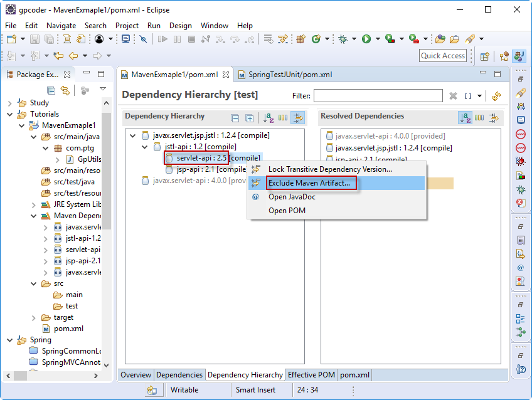Switch to the Effective POM tab
This screenshot has height=400, width=532.
pyautogui.click(x=311, y=375)
